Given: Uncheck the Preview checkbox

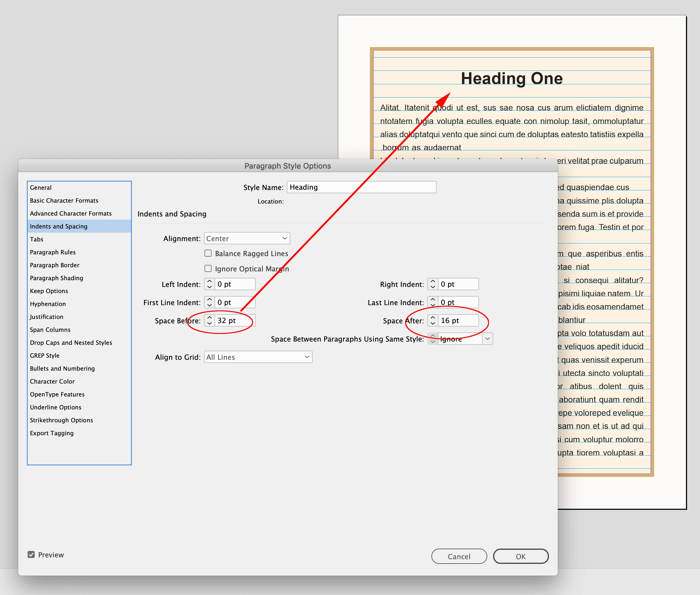Looking at the screenshot, I should tap(31, 554).
